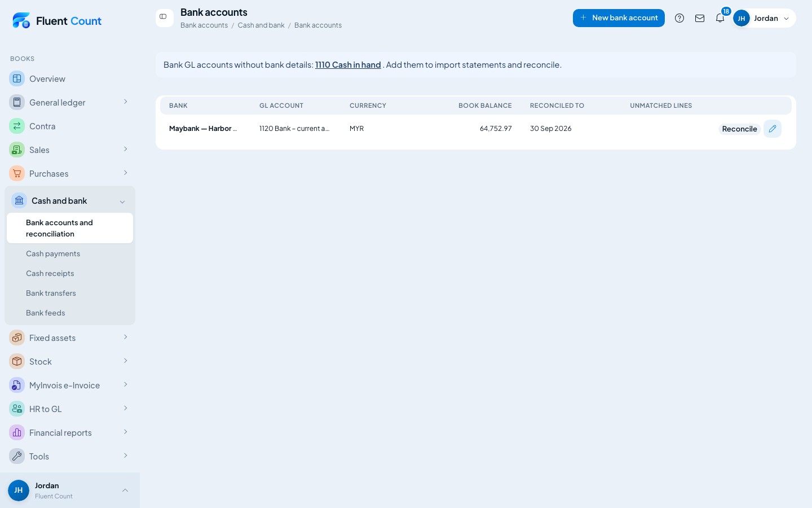Viewport: 812px width, 508px height.
Task: Click the Stock box icon
Action: (17, 361)
